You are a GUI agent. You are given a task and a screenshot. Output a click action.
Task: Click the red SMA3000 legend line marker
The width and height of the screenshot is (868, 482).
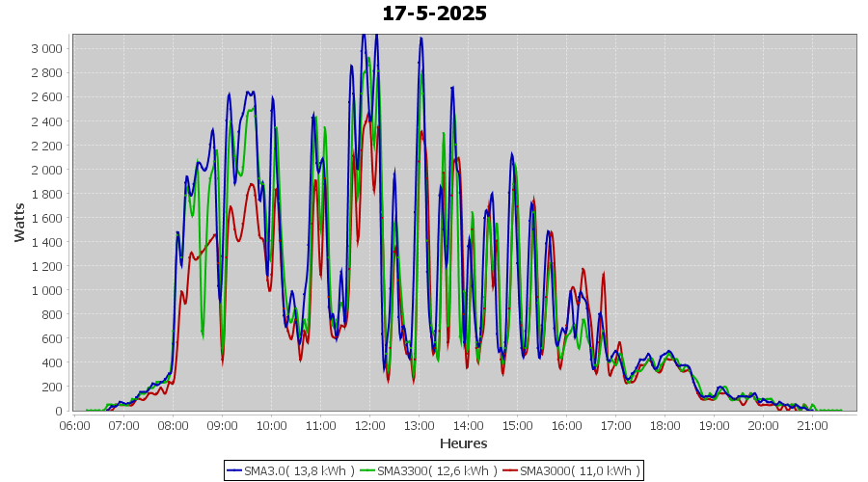point(510,471)
